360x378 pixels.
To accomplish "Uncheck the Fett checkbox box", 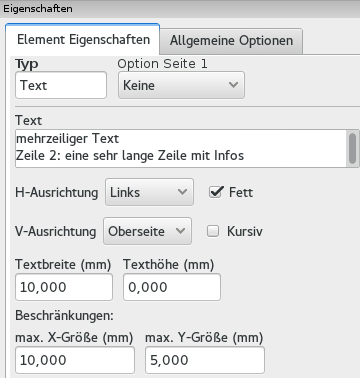I will [215, 192].
